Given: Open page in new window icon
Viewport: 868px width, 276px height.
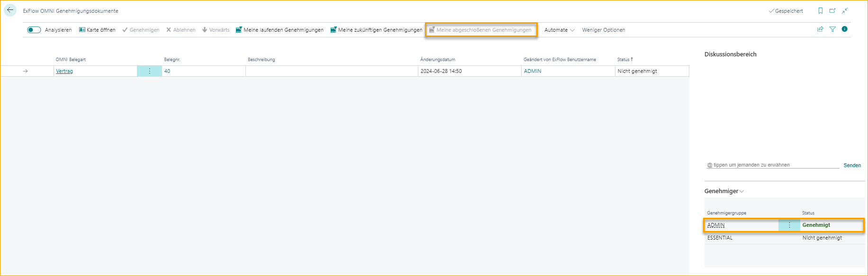Looking at the screenshot, I should [x=832, y=11].
